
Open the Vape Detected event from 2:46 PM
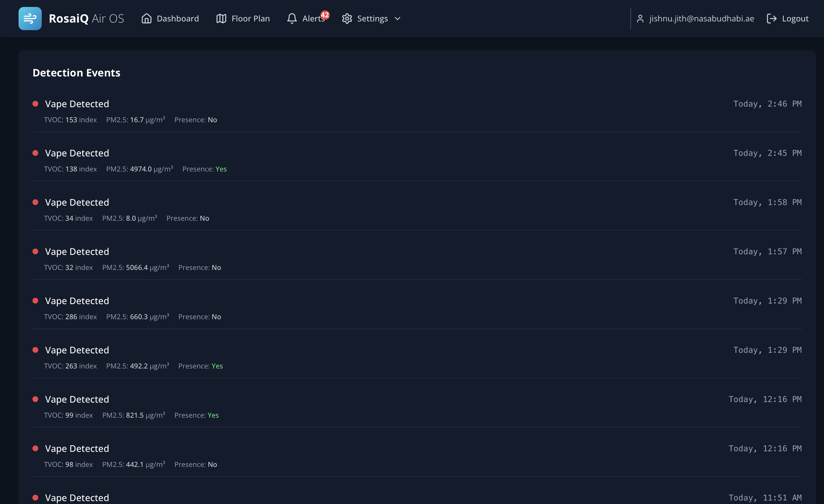[77, 104]
